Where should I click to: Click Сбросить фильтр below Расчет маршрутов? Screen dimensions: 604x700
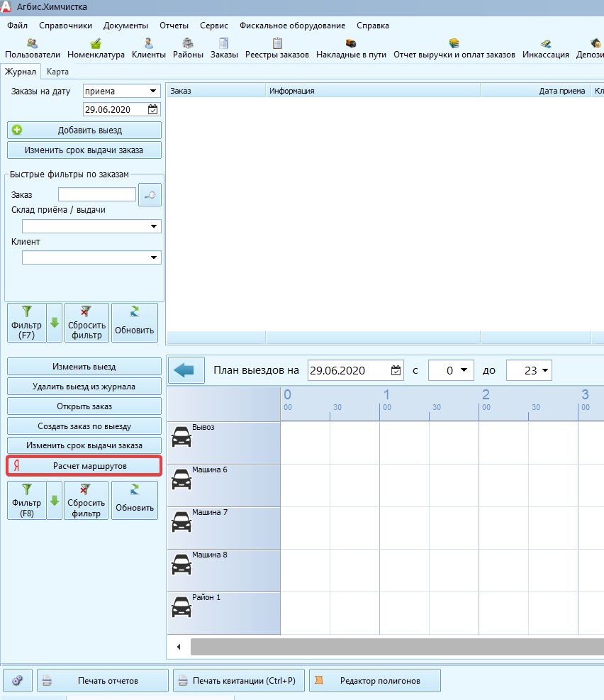[86, 501]
